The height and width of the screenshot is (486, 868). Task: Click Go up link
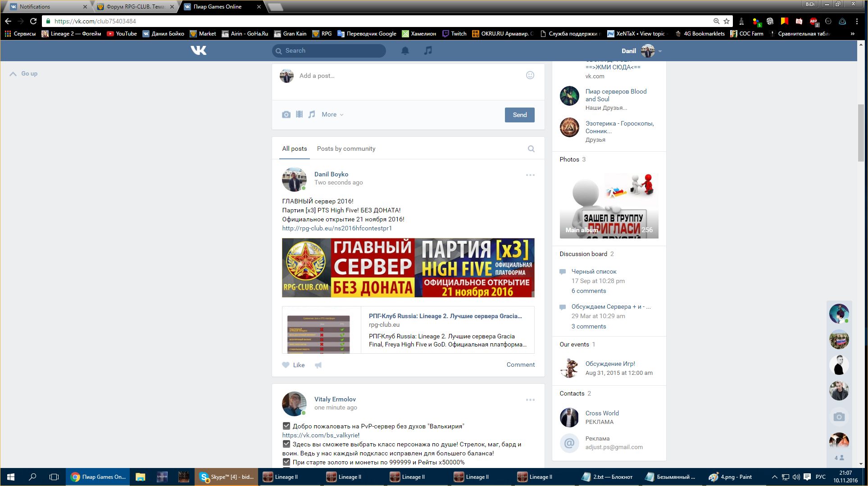tap(24, 74)
